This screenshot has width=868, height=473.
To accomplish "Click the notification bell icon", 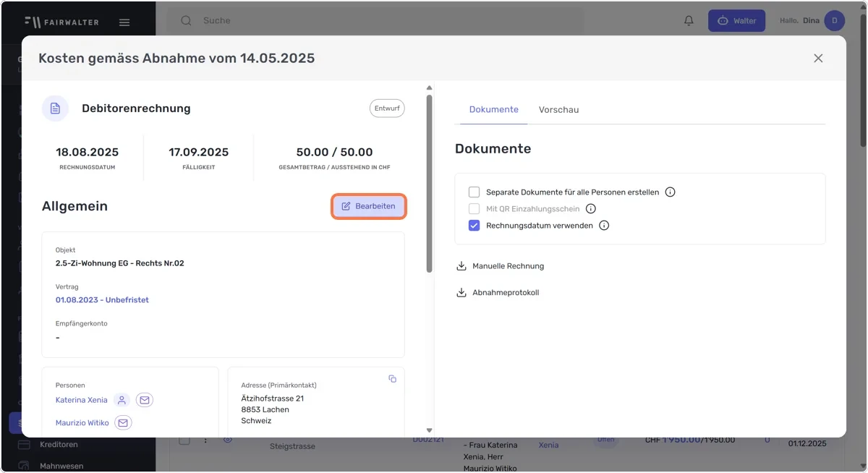I will [689, 21].
